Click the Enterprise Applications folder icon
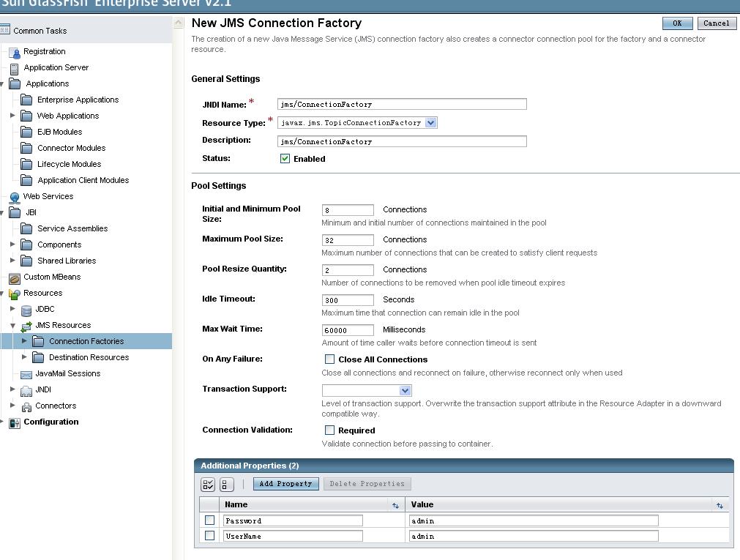The width and height of the screenshot is (740, 560). tap(26, 100)
